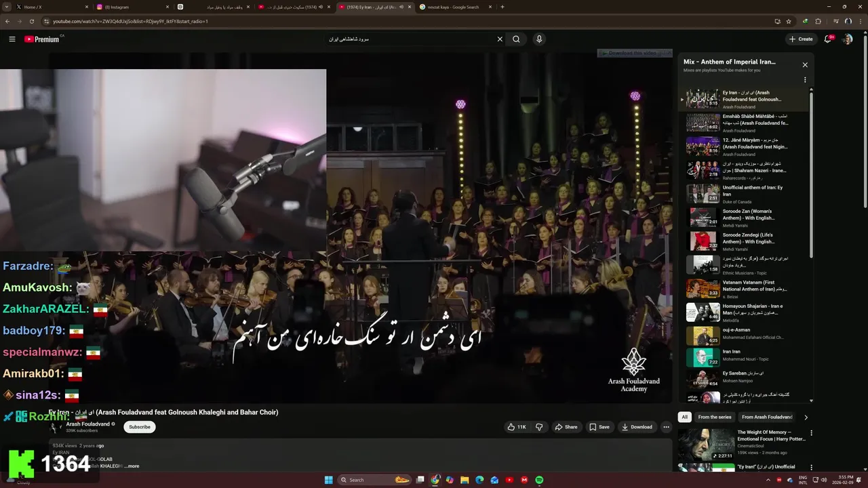Play Jane Maryam from the mix
The height and width of the screenshot is (488, 868).
(x=746, y=146)
